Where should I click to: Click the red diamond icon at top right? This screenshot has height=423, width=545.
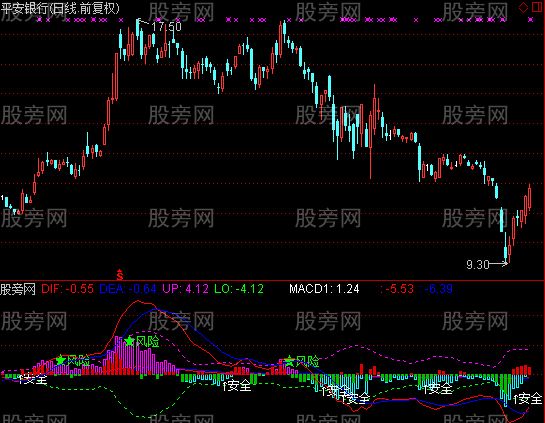pos(523,8)
